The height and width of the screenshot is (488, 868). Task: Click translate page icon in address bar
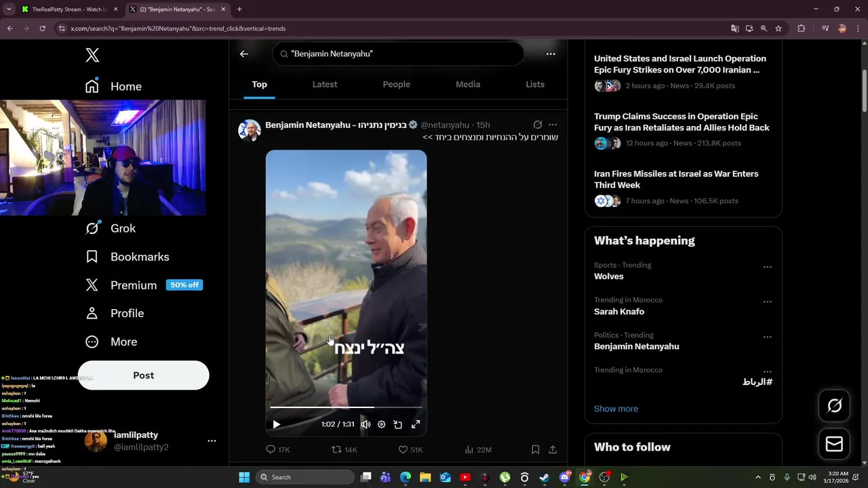coord(734,28)
